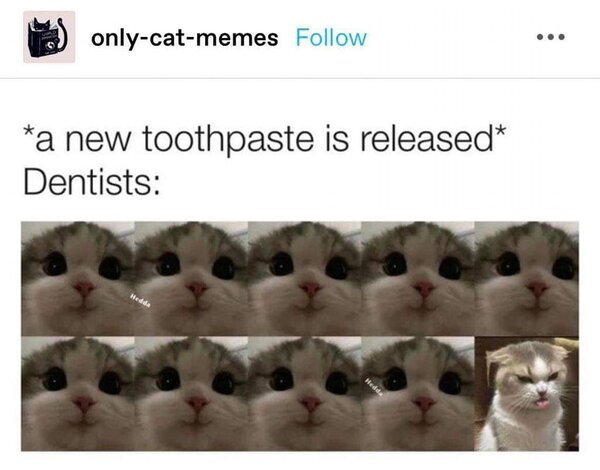
Task: Click the second wide-eyed cat in top row
Action: [191, 279]
